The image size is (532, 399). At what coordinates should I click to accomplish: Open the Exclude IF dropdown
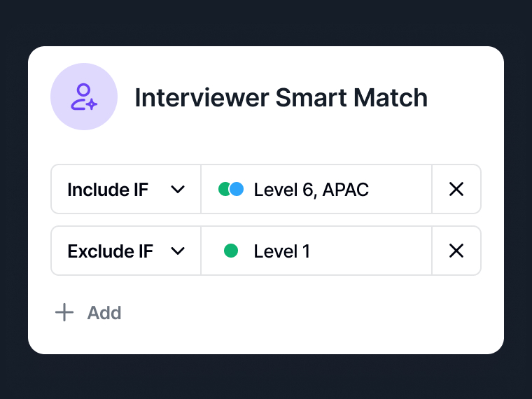pos(126,251)
